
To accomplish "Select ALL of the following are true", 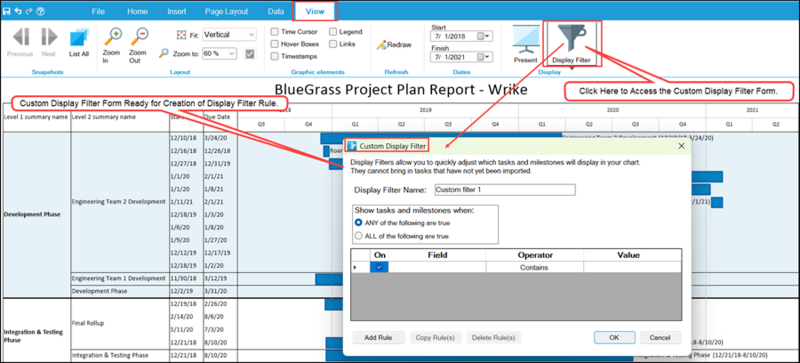I will [359, 236].
